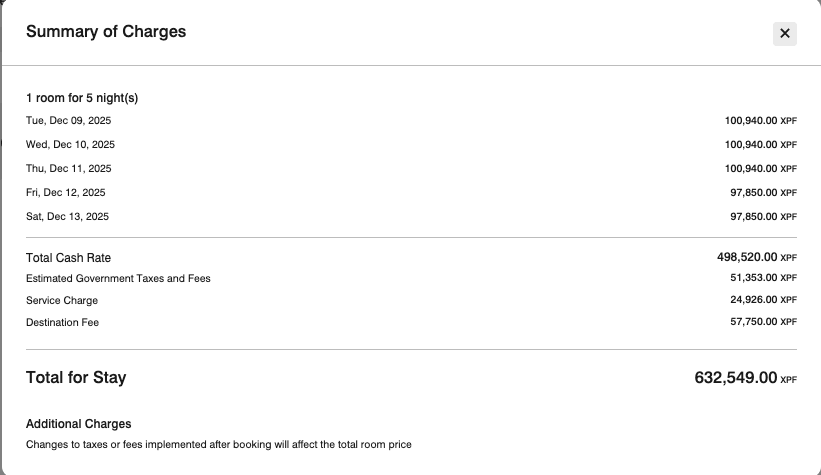Close the Summary of Charges dialog
The width and height of the screenshot is (821, 475).
click(785, 34)
